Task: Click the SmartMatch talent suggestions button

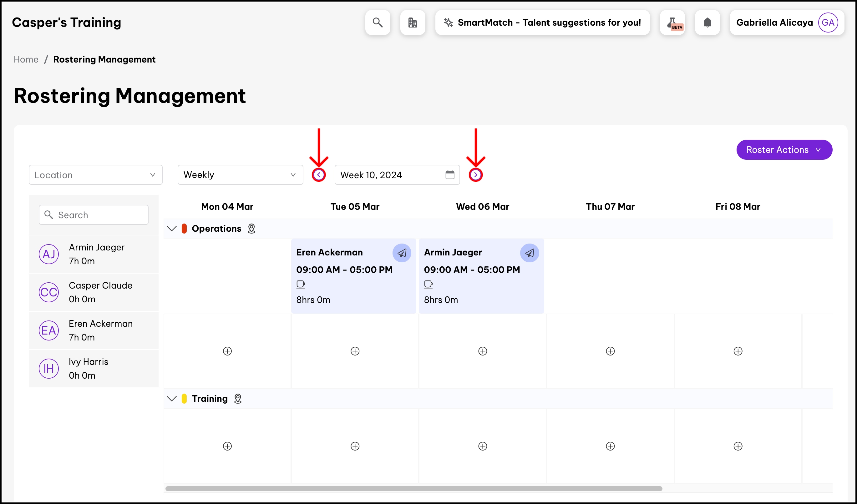Action: click(x=542, y=23)
